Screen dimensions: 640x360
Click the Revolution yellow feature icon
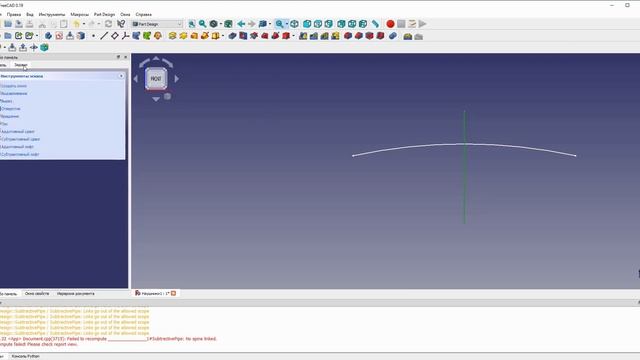tap(183, 36)
